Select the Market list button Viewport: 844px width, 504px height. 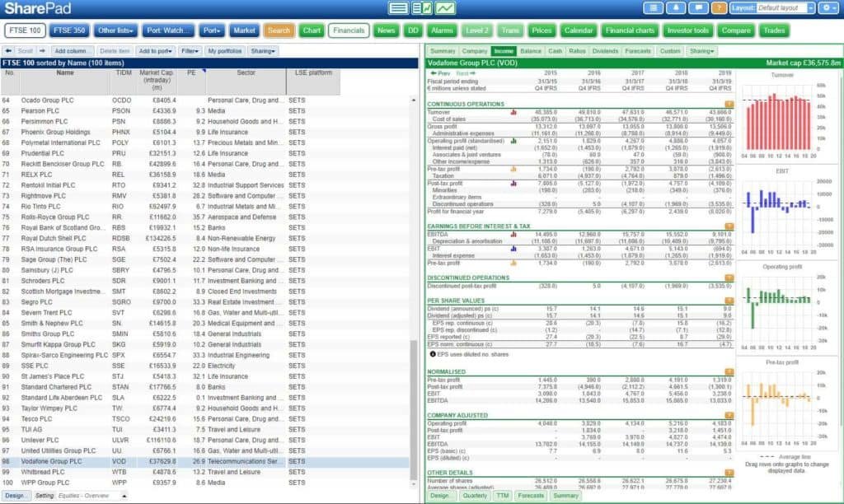point(244,30)
